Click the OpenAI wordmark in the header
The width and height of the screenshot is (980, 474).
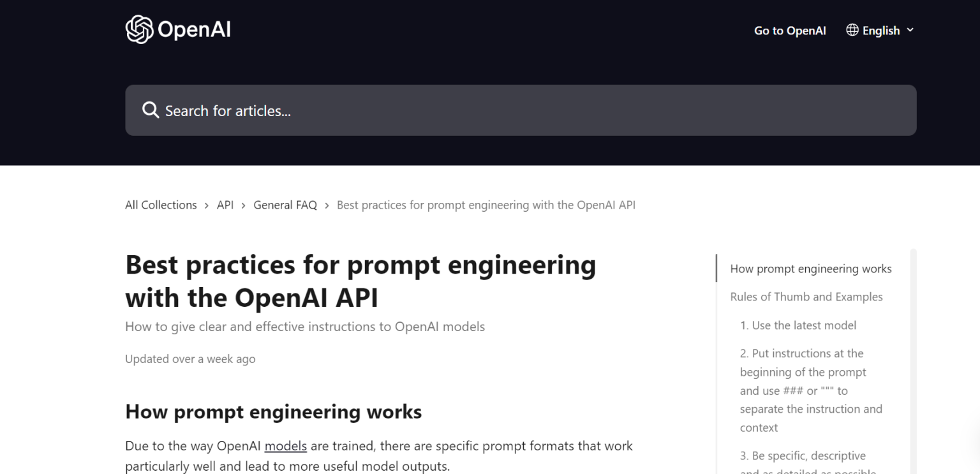(195, 29)
